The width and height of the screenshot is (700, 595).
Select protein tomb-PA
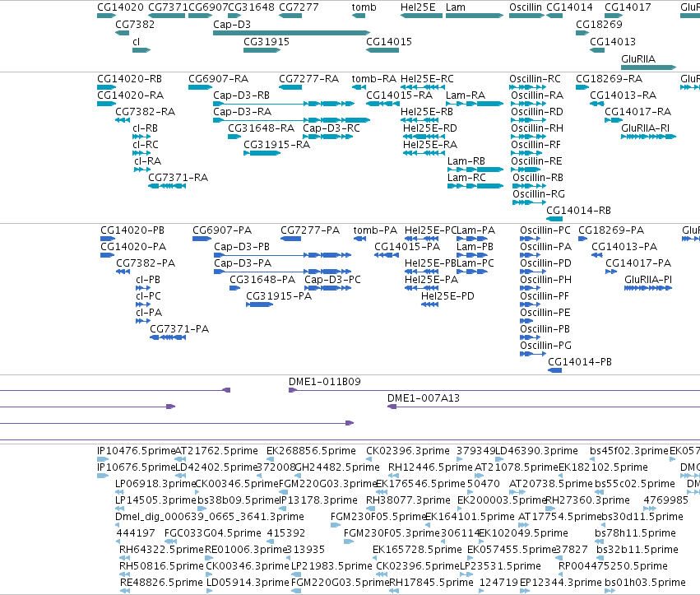(359, 239)
